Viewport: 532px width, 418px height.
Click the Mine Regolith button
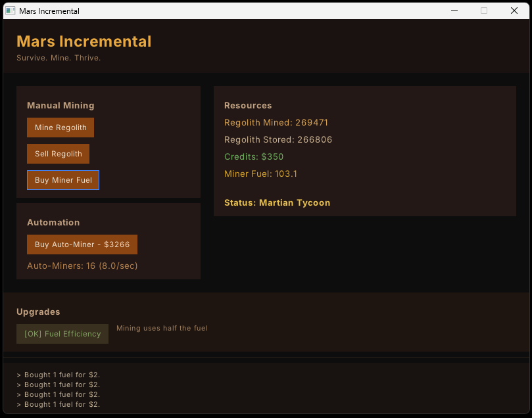point(60,128)
